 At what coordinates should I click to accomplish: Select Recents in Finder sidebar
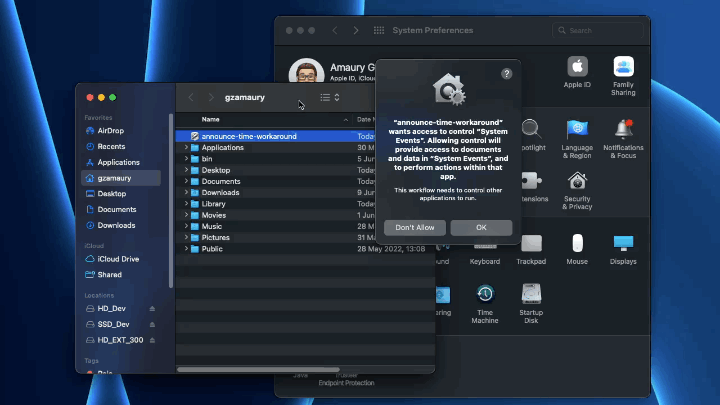coord(121,146)
